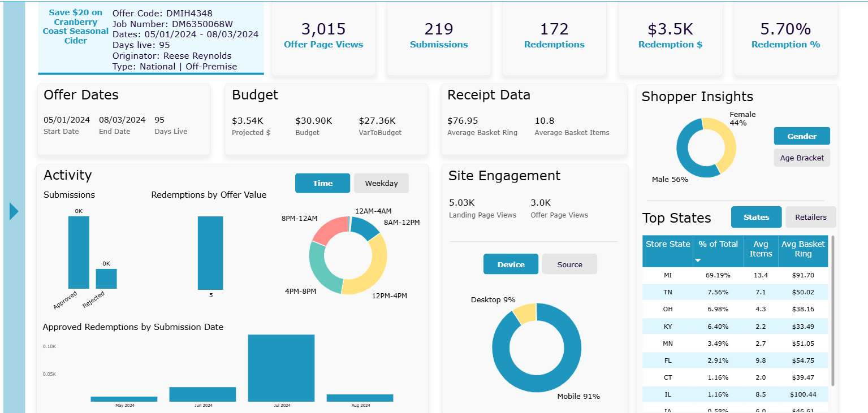The width and height of the screenshot is (868, 413).
Task: Click the $30.90K Budget value
Action: (314, 120)
